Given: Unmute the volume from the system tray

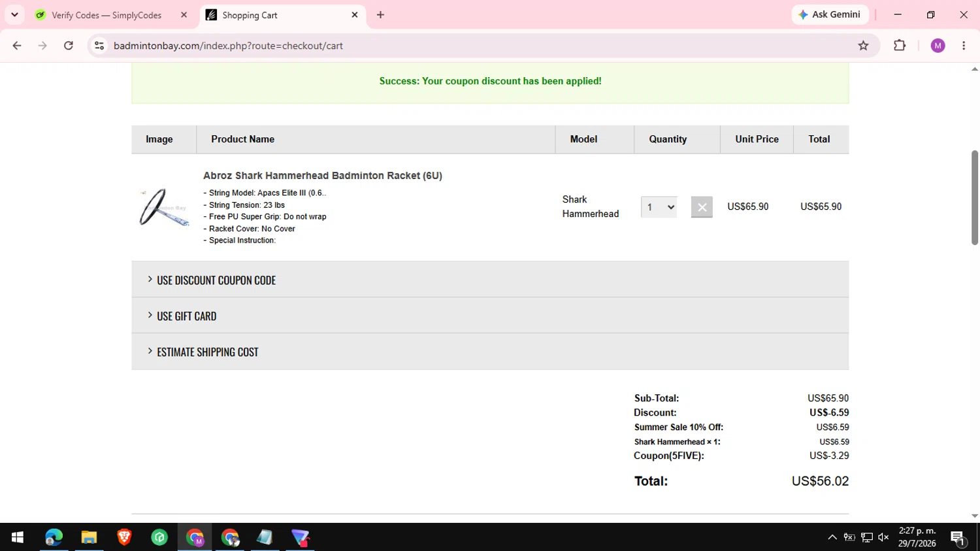Looking at the screenshot, I should (x=883, y=537).
